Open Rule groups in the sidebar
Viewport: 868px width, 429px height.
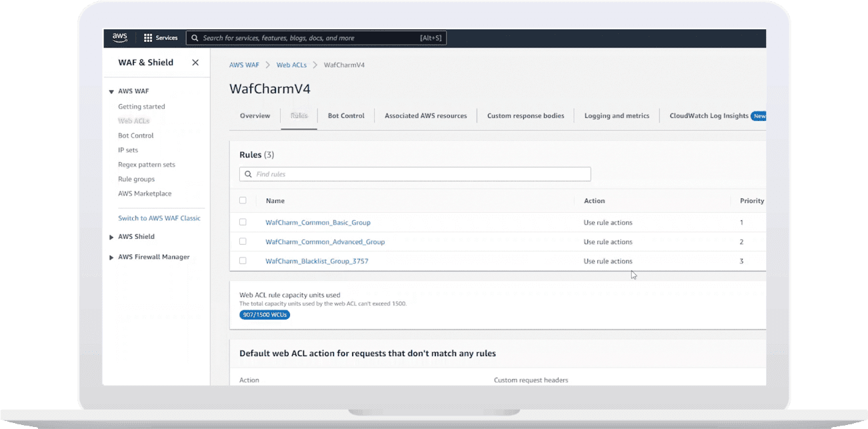coord(136,179)
